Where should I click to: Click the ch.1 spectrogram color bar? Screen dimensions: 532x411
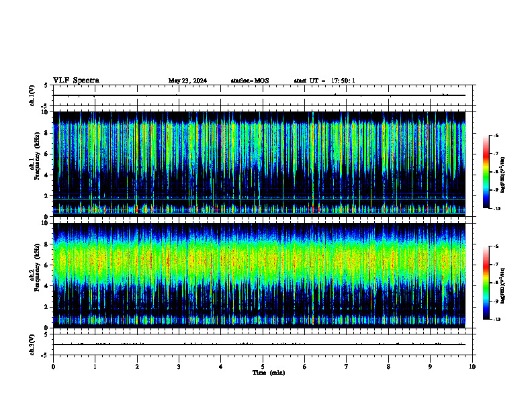pos(486,172)
